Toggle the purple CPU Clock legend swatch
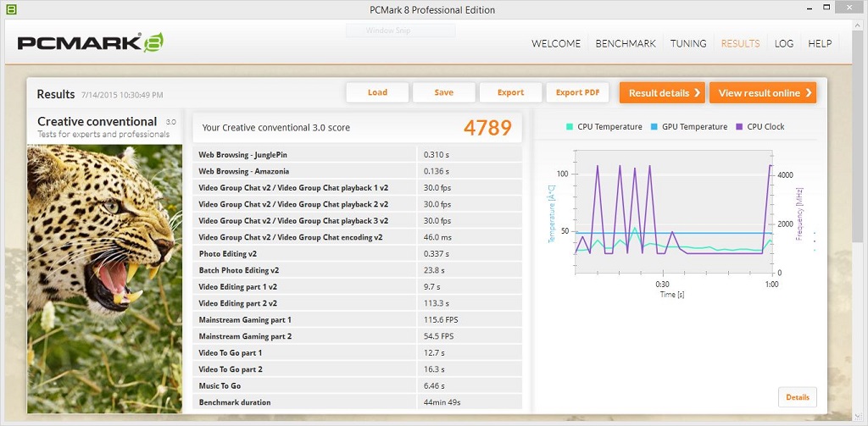The image size is (868, 426). click(x=739, y=127)
